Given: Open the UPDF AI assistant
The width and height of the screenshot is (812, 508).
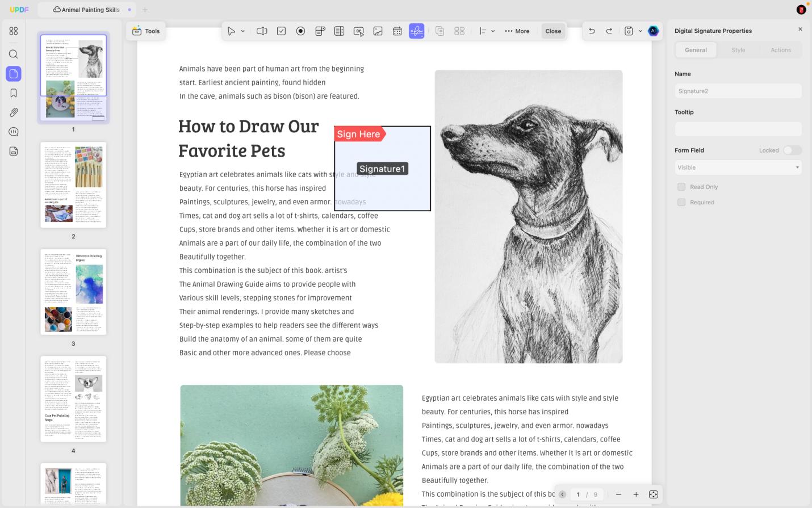Looking at the screenshot, I should tap(654, 31).
